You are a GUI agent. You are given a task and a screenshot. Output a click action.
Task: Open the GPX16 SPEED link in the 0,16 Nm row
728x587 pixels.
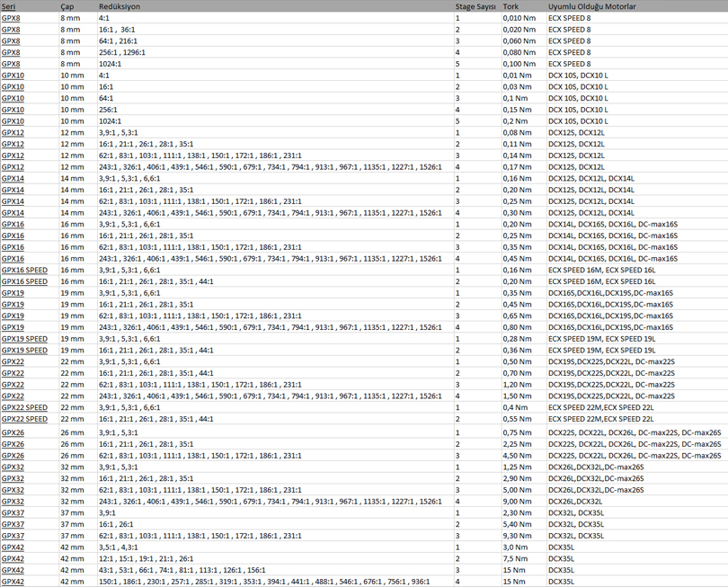24,271
